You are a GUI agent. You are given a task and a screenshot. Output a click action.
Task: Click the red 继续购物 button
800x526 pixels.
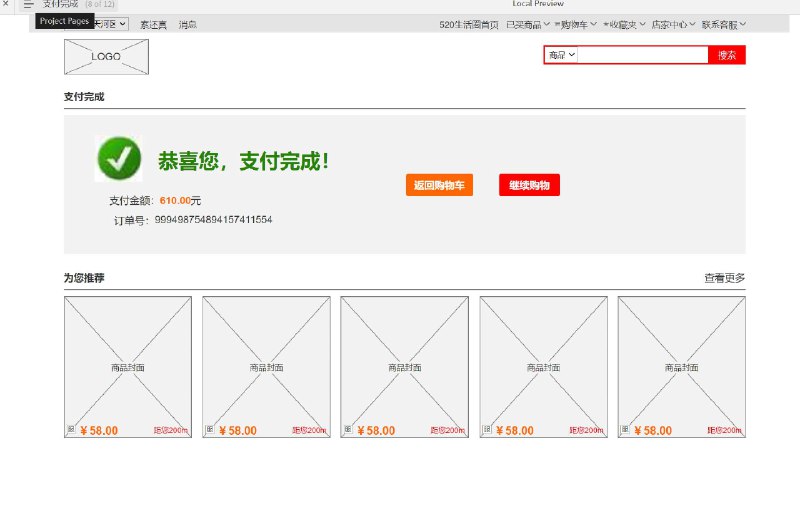[529, 185]
